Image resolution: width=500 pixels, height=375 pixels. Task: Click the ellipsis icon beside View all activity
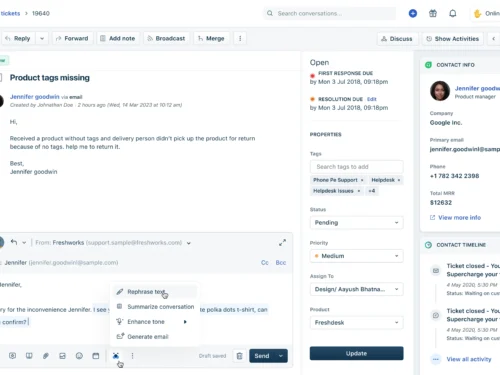[x=436, y=359]
